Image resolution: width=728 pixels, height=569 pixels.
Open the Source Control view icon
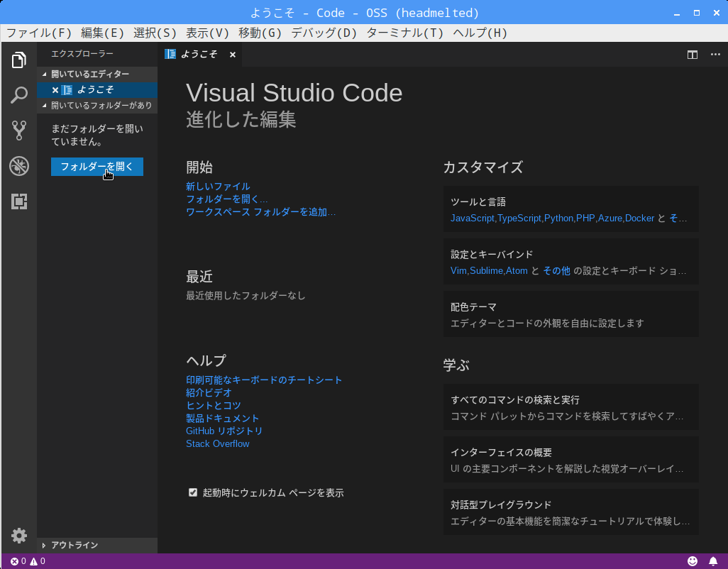19,131
